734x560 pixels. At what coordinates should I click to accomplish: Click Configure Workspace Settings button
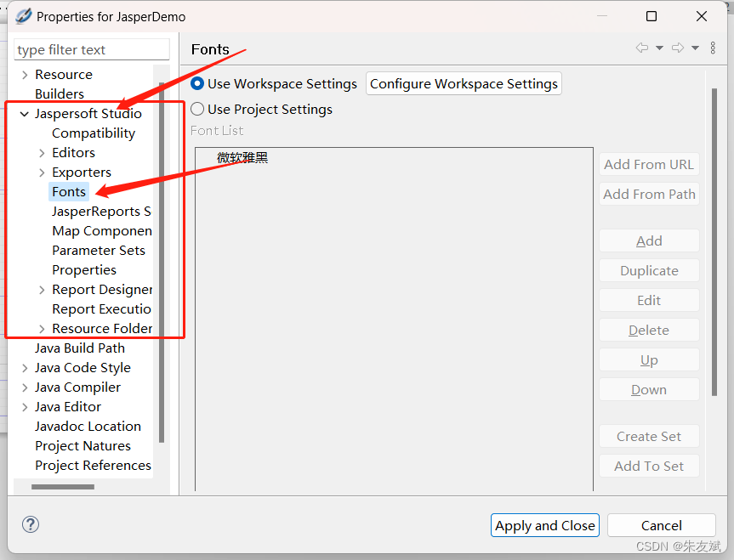(x=464, y=83)
